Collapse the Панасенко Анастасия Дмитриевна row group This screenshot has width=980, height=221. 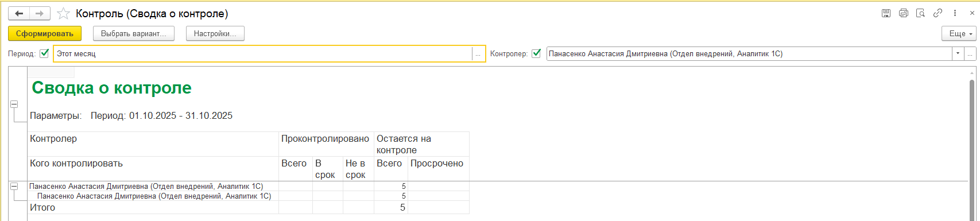[14, 187]
